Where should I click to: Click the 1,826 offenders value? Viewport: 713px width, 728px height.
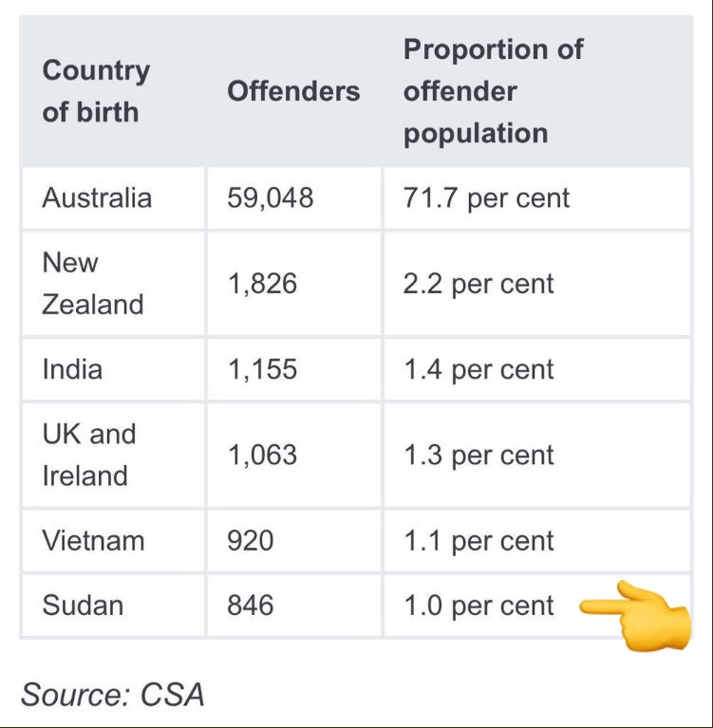pos(262,283)
